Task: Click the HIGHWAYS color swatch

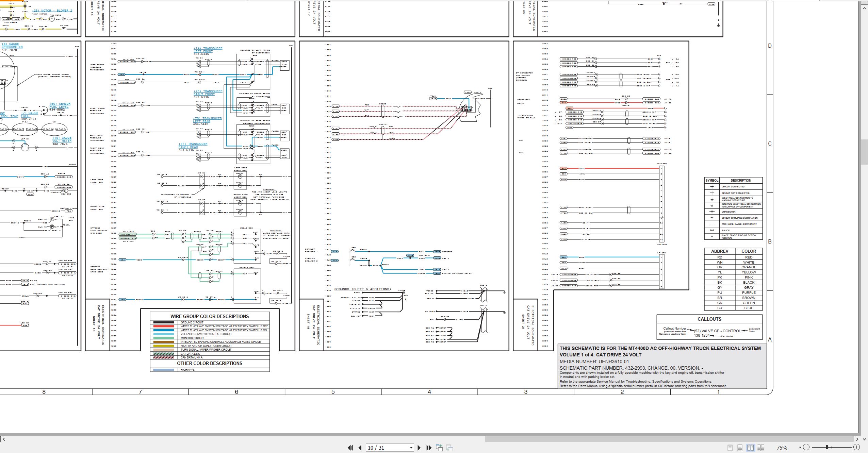Action: [163, 370]
